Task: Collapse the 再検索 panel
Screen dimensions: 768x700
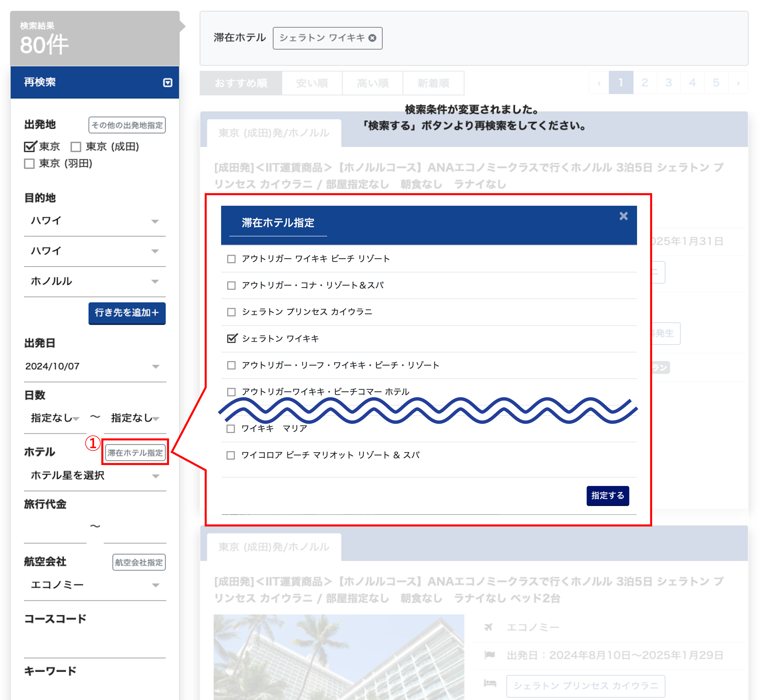Action: [x=168, y=83]
